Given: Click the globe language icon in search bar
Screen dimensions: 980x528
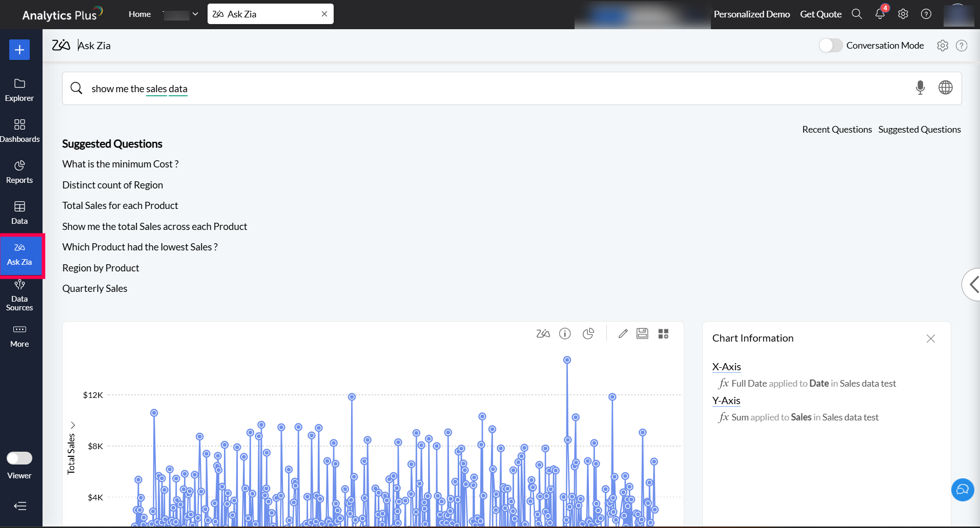Looking at the screenshot, I should tap(945, 88).
